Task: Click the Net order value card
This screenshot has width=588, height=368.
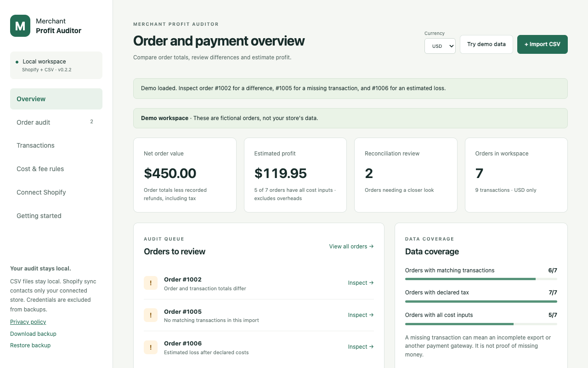Action: coord(185,175)
